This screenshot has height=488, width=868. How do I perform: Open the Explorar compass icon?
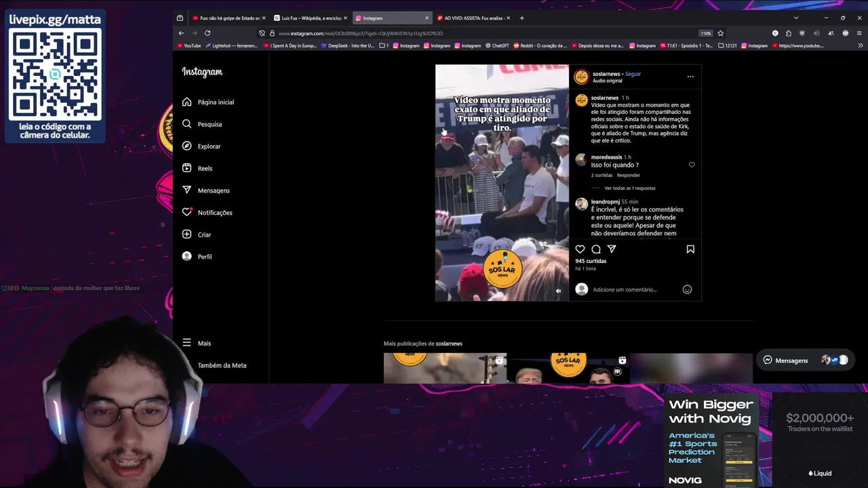click(186, 146)
